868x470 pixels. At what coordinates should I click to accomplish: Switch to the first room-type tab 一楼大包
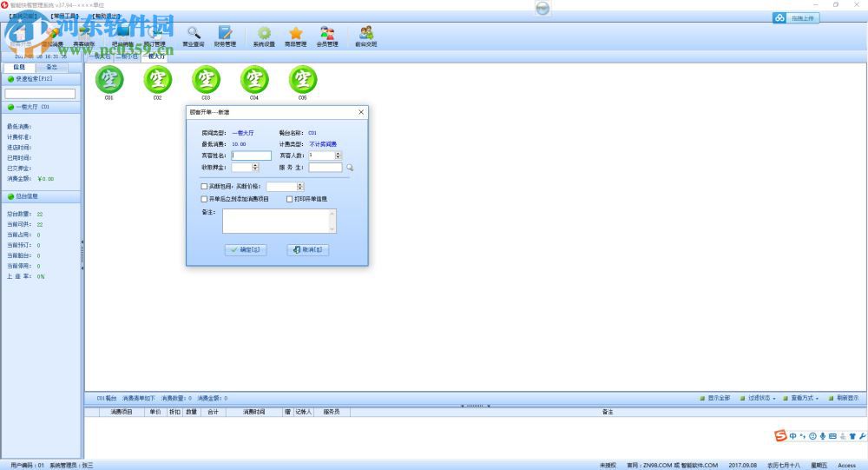(101, 56)
